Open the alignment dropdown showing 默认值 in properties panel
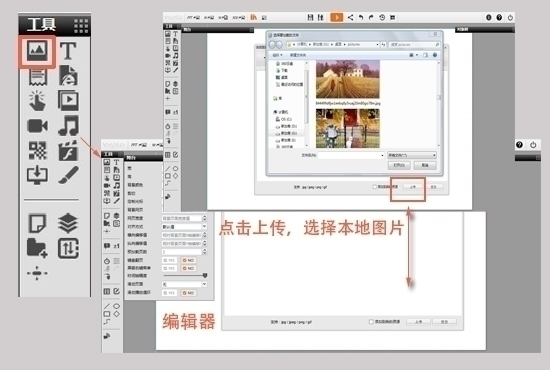This screenshot has height=370, width=550. pos(184,227)
